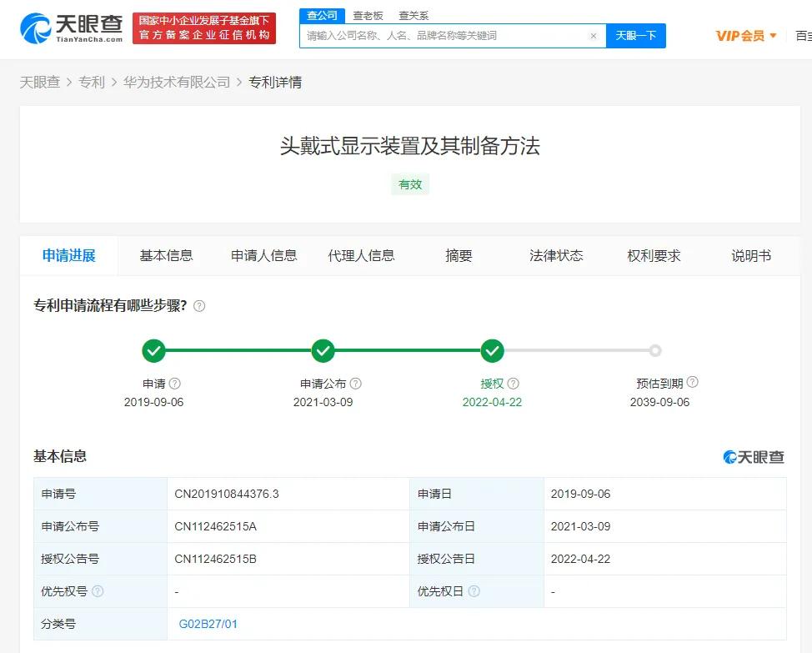Screen dimensions: 812x653
Task: Switch to the 说明书 tab
Action: coord(751,255)
